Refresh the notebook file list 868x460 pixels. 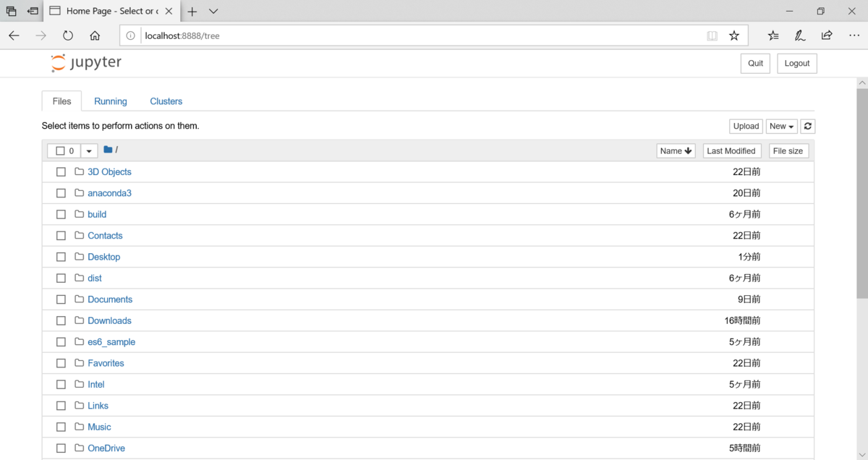coord(808,126)
